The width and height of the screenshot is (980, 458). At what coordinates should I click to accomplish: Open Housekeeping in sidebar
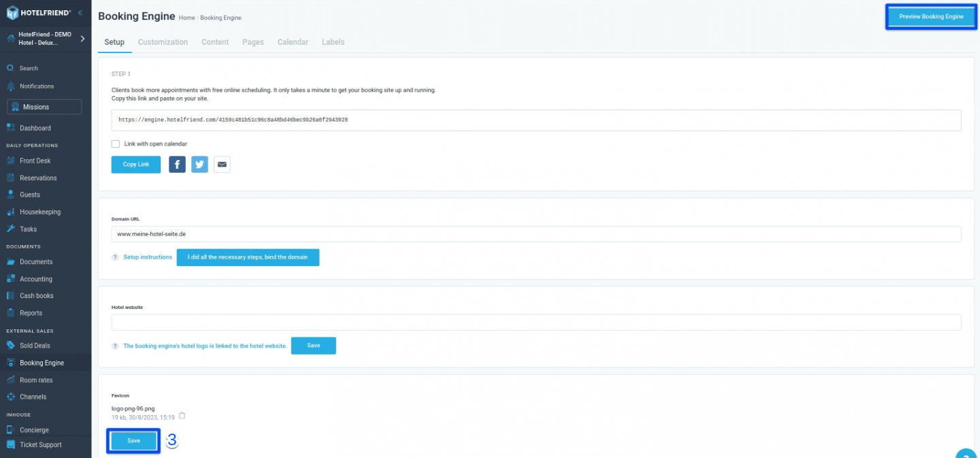coord(40,212)
